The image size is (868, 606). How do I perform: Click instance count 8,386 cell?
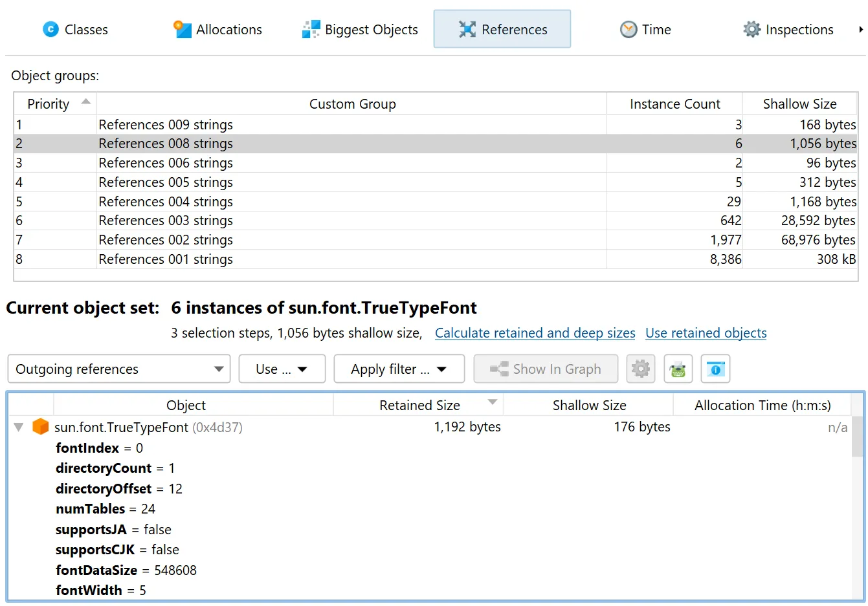click(674, 259)
